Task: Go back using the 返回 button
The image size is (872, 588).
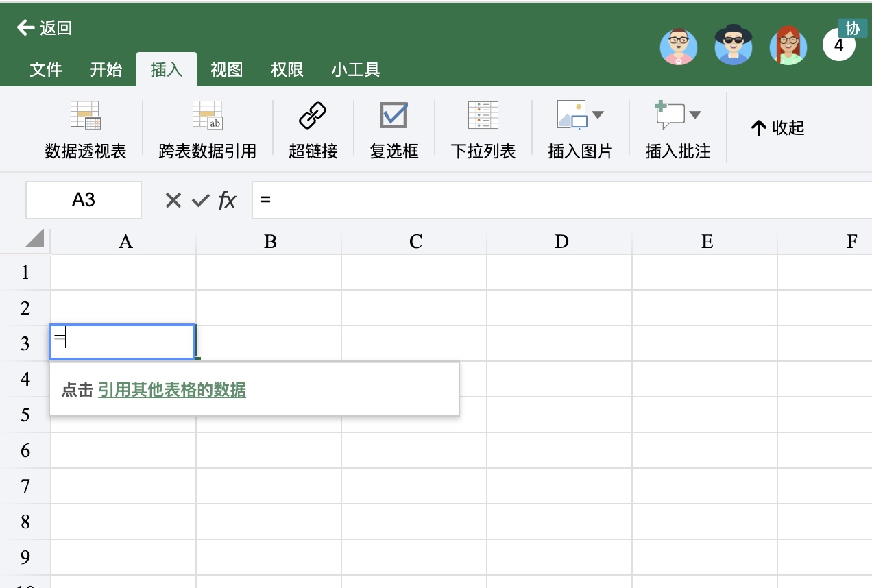Action: click(x=45, y=27)
